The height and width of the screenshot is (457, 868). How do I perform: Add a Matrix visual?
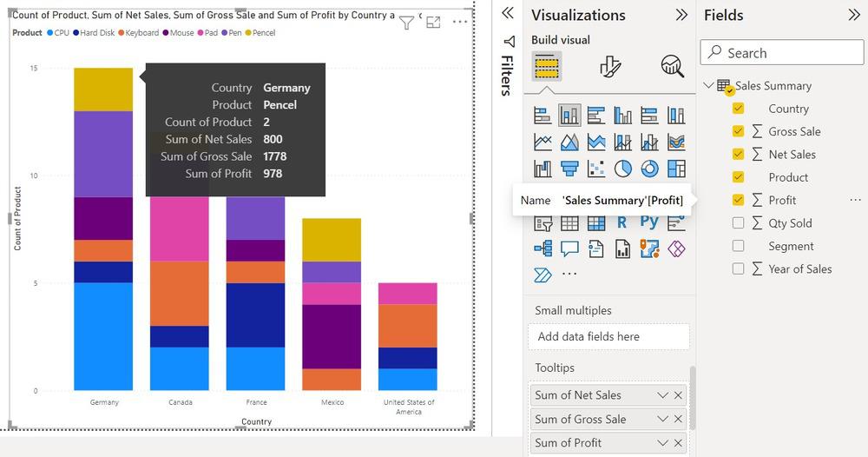pyautogui.click(x=596, y=223)
